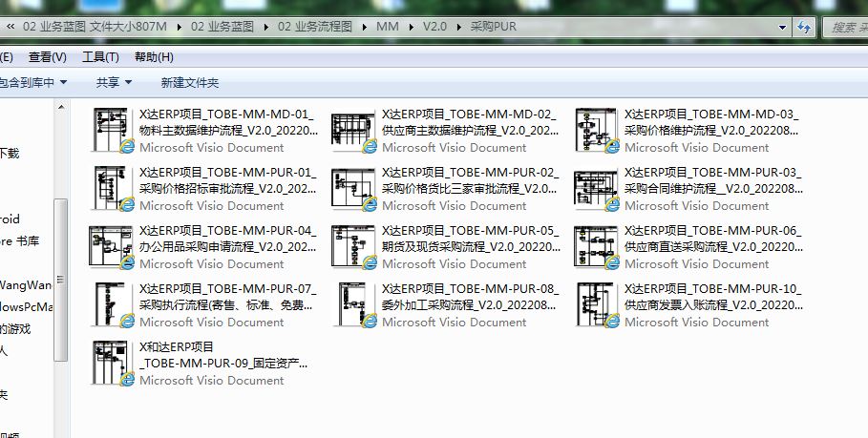Expand the address bar history dropdown
The width and height of the screenshot is (868, 438).
[x=783, y=27]
